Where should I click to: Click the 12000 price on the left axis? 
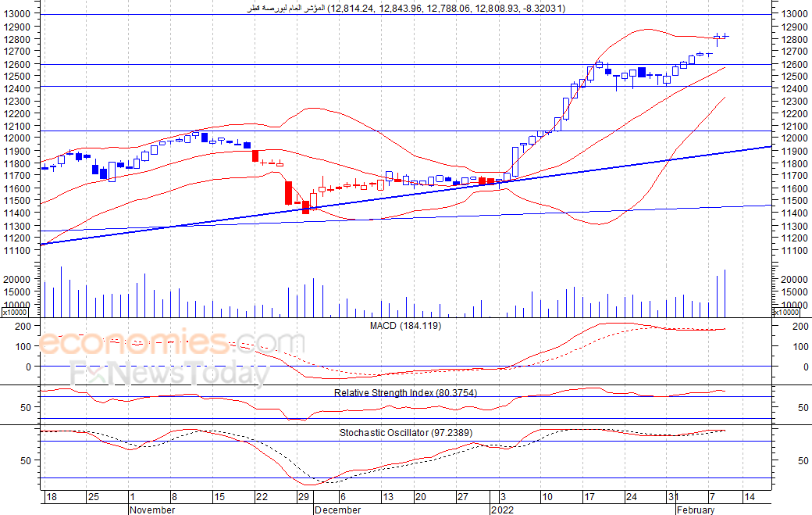[x=16, y=138]
